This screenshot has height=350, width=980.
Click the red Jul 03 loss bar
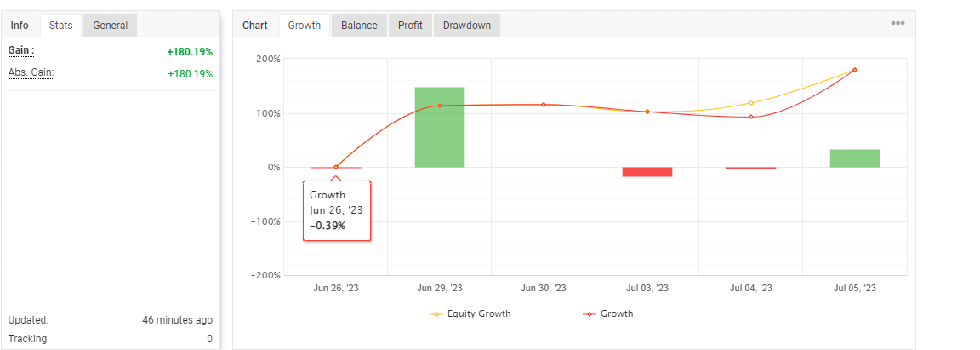tap(647, 171)
